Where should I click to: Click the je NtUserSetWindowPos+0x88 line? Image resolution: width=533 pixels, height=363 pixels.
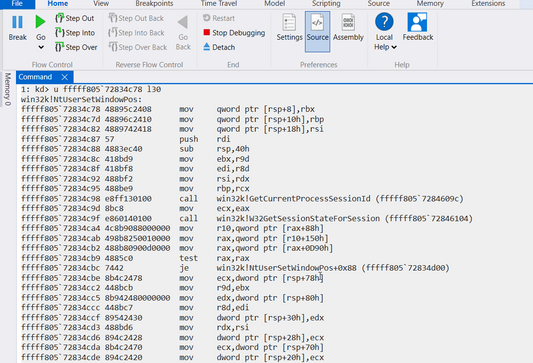pyautogui.click(x=235, y=268)
